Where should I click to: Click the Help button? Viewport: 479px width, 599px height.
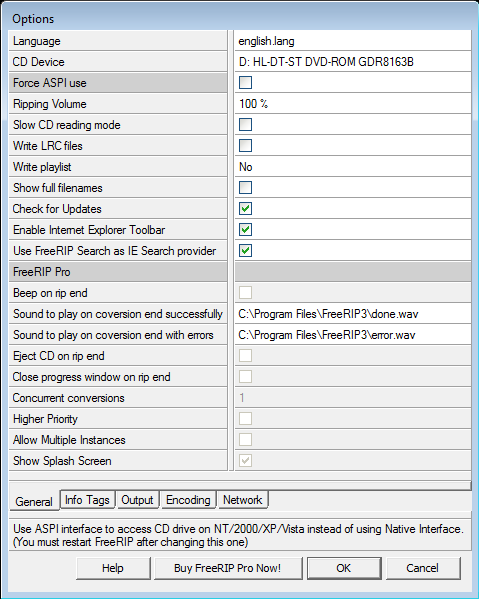click(x=113, y=568)
